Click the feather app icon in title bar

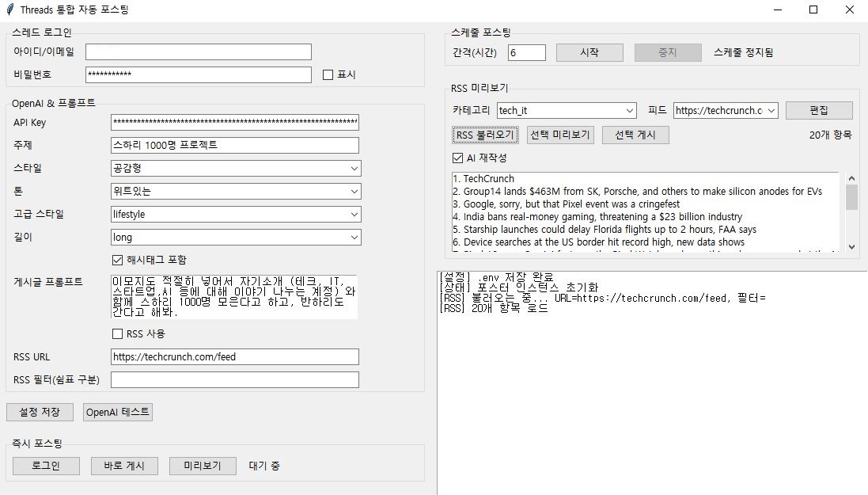tap(9, 10)
